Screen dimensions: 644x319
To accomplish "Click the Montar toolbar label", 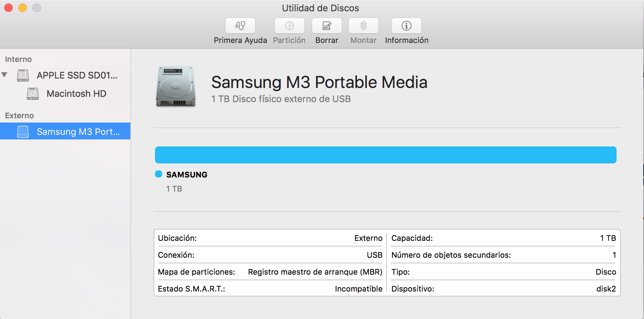I will point(364,40).
